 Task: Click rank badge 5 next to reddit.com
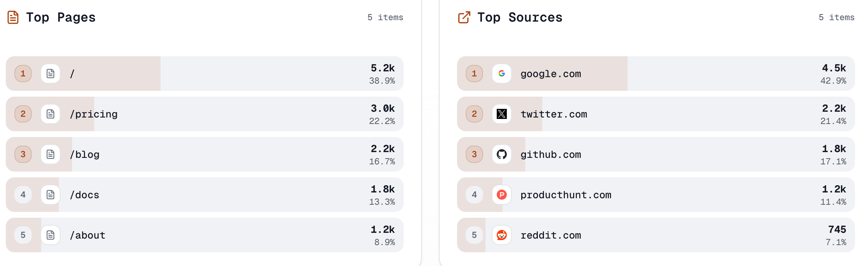(474, 235)
